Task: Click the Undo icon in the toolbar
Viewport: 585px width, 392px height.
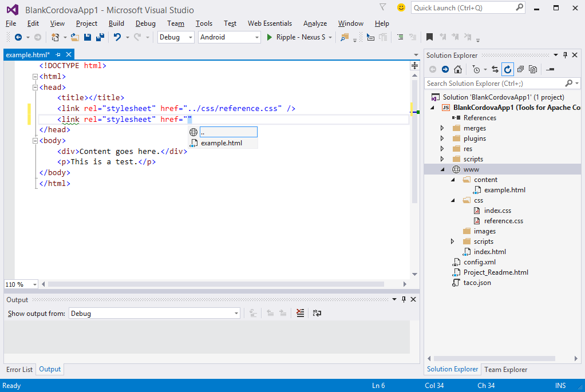Action: (117, 37)
